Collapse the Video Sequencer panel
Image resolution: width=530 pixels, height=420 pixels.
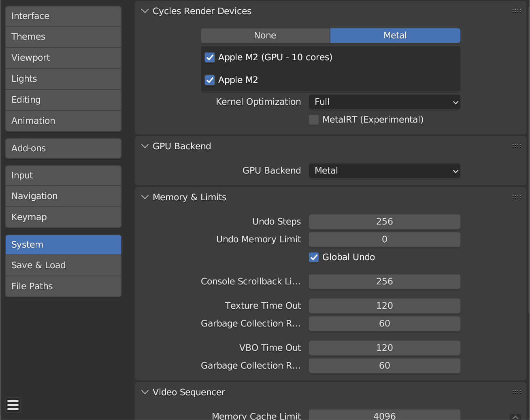[x=145, y=392]
